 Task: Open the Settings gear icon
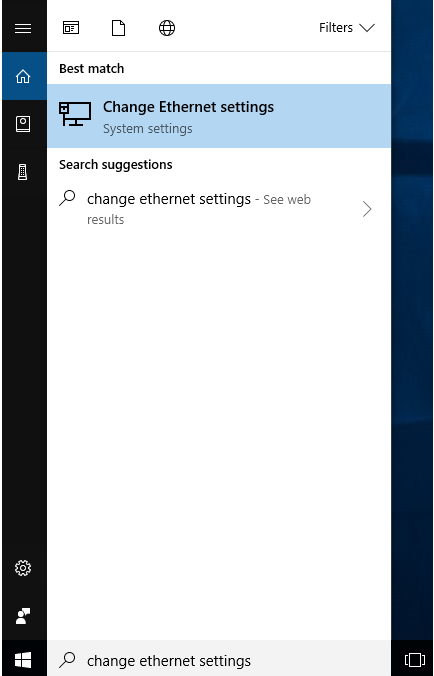coord(23,568)
